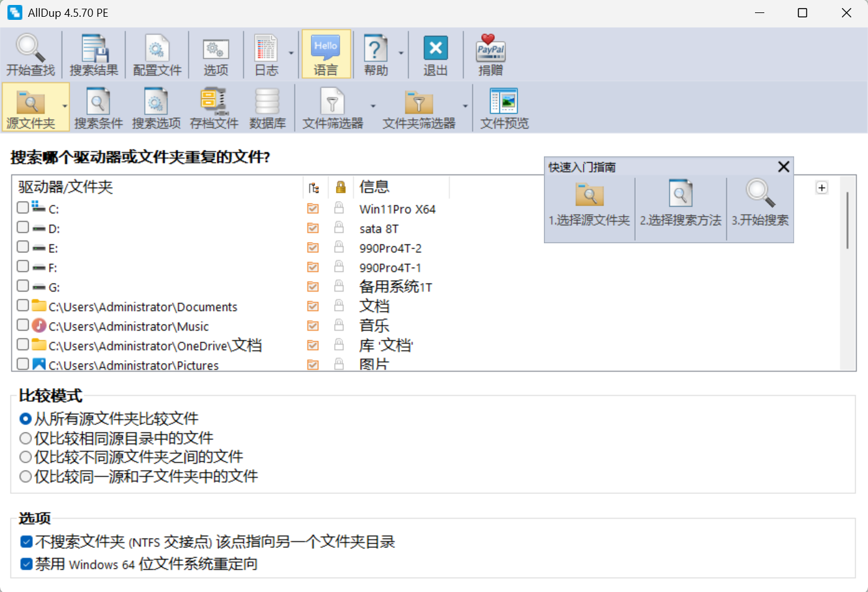The height and width of the screenshot is (592, 868).
Task: Open the 搜索结果 results view
Action: click(x=94, y=54)
